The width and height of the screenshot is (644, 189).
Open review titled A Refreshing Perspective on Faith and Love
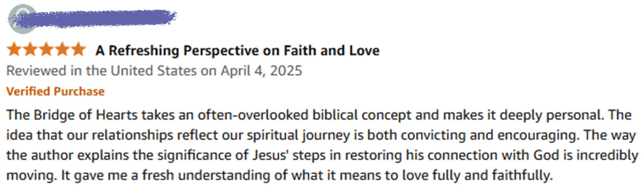(x=237, y=51)
